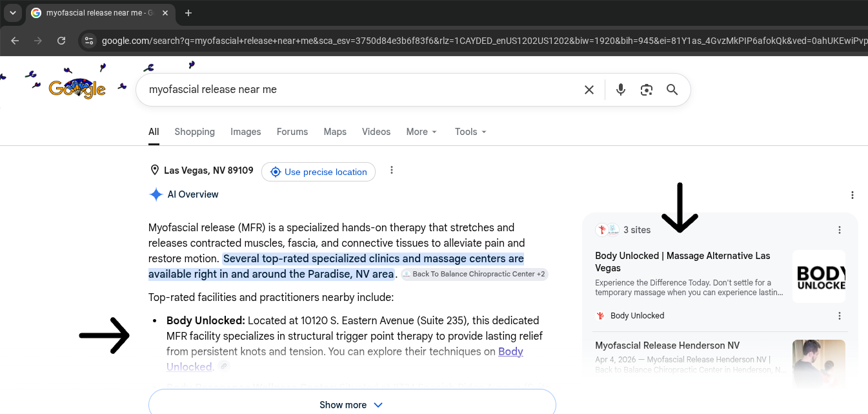Click the highlighted top-rated clinics sentence
Viewport: 868px width, 414px height.
[x=336, y=266]
